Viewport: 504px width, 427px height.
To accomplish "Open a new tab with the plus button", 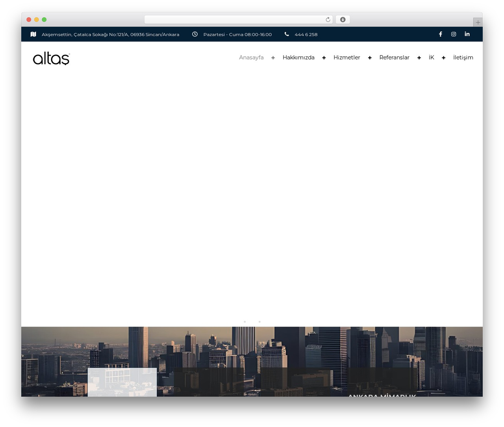I will (478, 22).
